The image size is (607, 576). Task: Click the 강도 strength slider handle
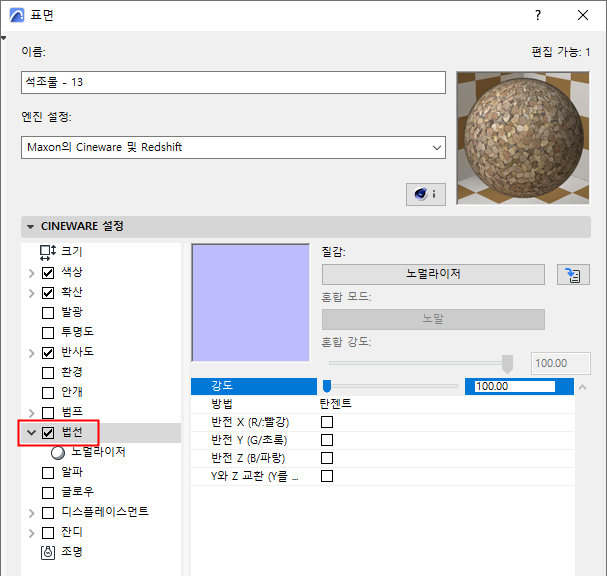327,386
